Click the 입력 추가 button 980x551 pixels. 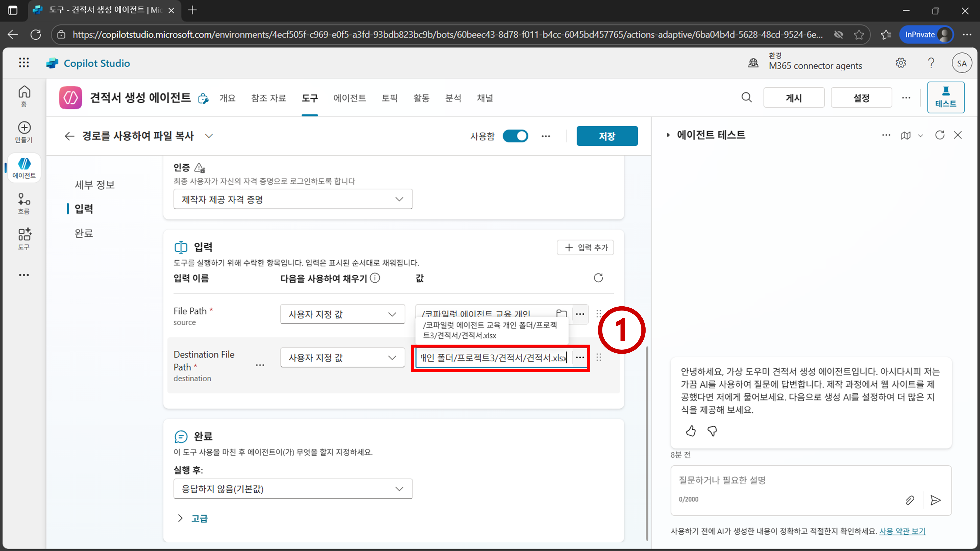tap(585, 248)
